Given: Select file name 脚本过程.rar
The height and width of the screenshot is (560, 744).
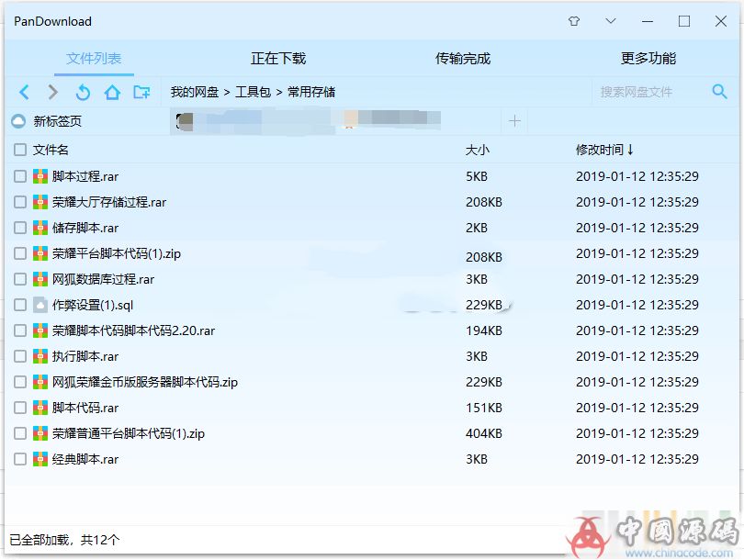Looking at the screenshot, I should coord(85,176).
